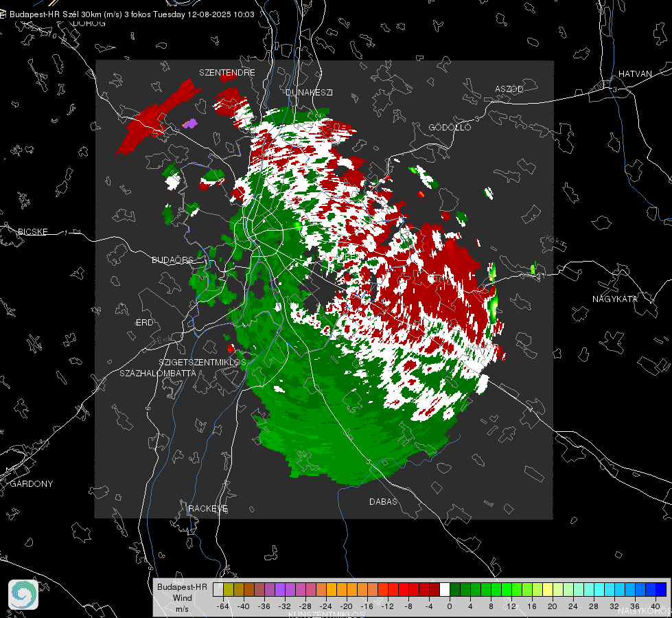Click the 0 legend scale value
Viewport: 672px width, 618px height.
coord(450,606)
